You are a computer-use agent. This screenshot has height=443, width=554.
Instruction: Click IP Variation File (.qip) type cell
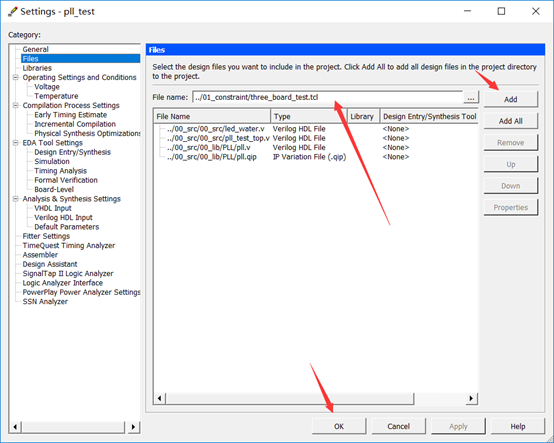[309, 157]
